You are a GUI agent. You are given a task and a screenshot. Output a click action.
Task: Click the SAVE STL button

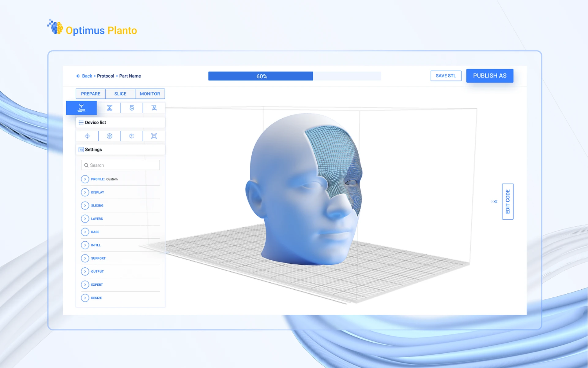[446, 76]
